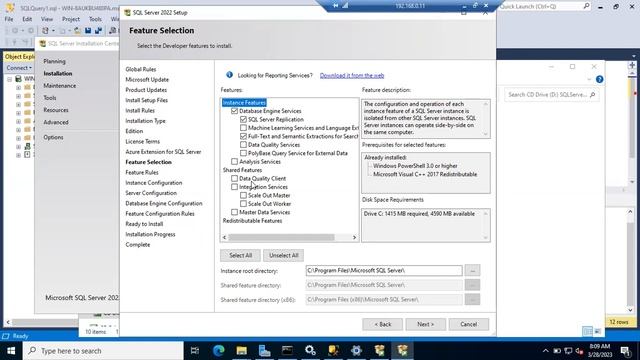Image resolution: width=640 pixels, height=360 pixels.
Task: Click the New Query icon in SSMS toolbar
Action: point(45,31)
